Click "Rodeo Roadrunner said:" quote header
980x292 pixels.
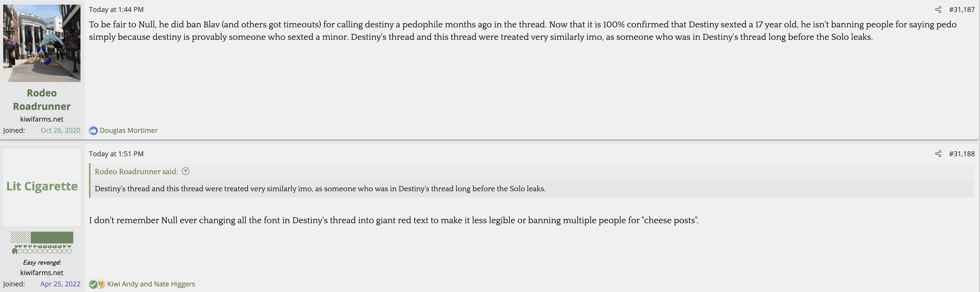(x=136, y=172)
